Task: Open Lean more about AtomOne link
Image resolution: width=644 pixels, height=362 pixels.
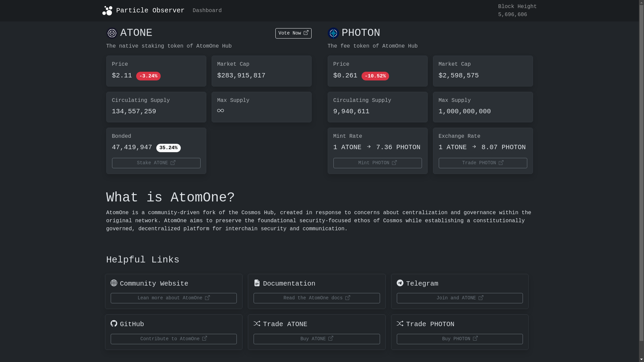Action: coord(173,298)
